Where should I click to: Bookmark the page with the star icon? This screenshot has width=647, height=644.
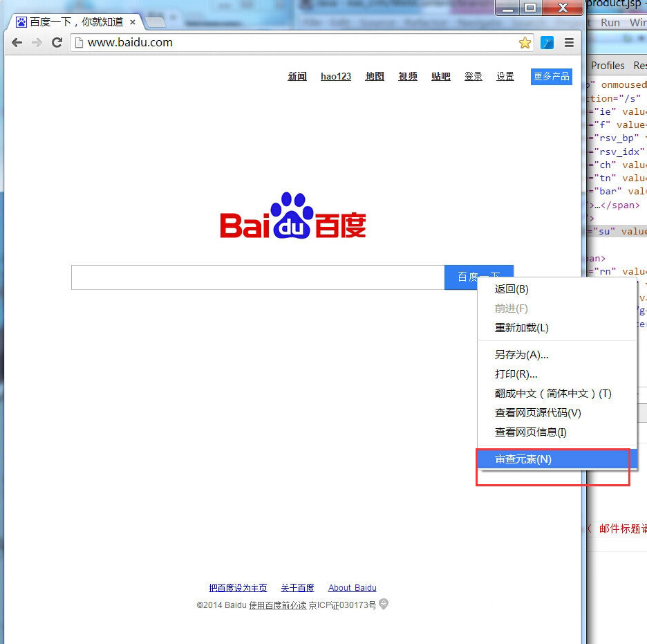525,42
